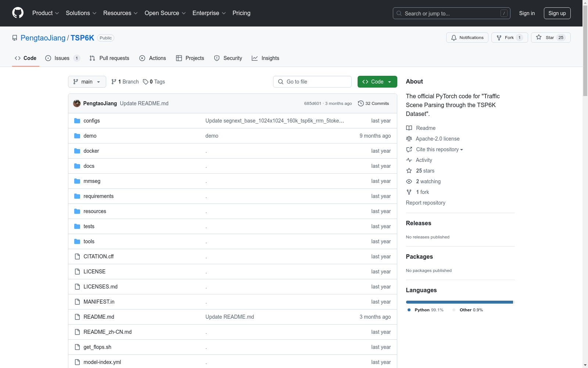Click Report repository link
The height and width of the screenshot is (368, 588).
(426, 203)
